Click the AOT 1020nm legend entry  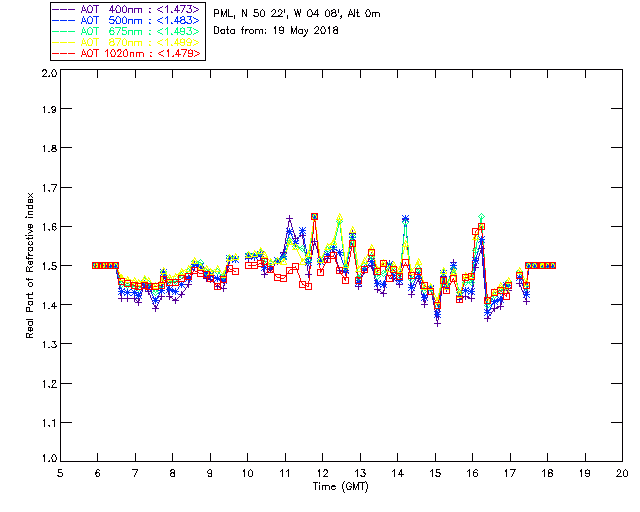pyautogui.click(x=126, y=53)
